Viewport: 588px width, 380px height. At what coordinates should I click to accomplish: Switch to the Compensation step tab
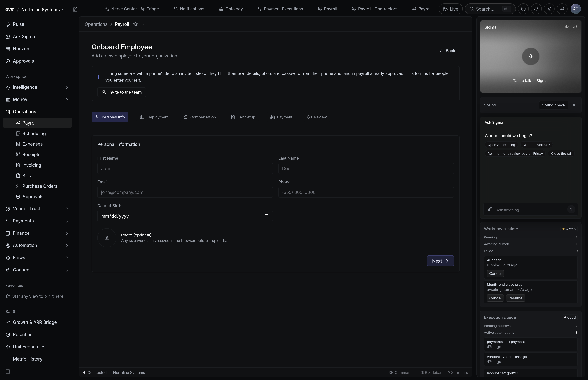pos(200,117)
